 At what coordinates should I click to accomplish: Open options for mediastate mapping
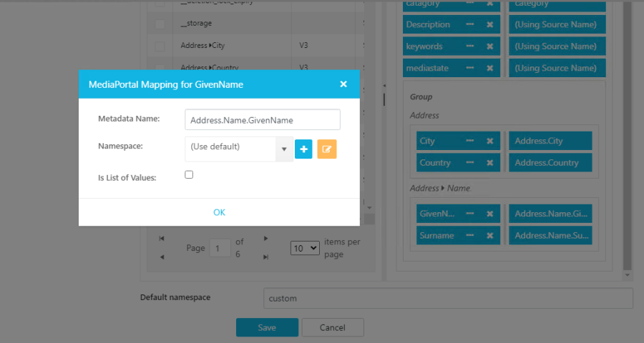click(x=470, y=68)
